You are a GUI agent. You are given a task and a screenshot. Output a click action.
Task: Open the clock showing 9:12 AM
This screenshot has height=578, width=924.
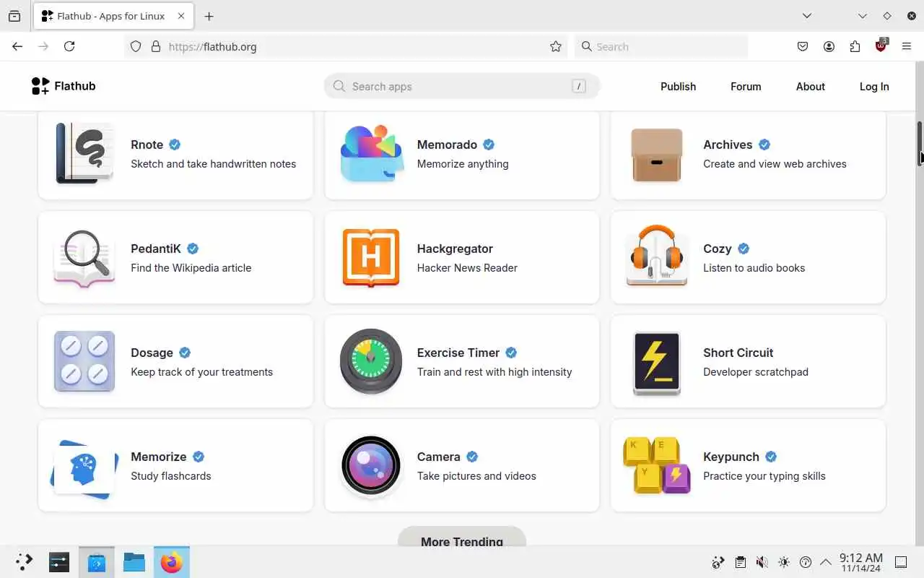(861, 562)
